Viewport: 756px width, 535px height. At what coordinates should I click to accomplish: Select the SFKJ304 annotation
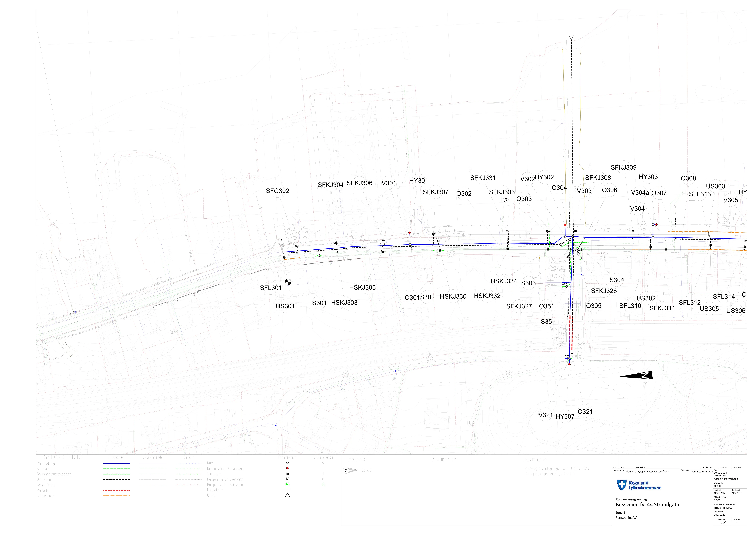[x=331, y=185]
